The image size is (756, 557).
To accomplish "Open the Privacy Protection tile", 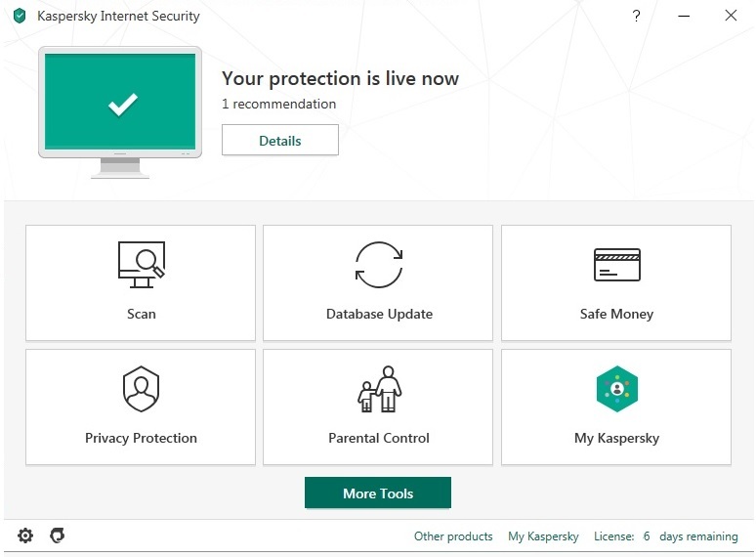I will pyautogui.click(x=141, y=407).
